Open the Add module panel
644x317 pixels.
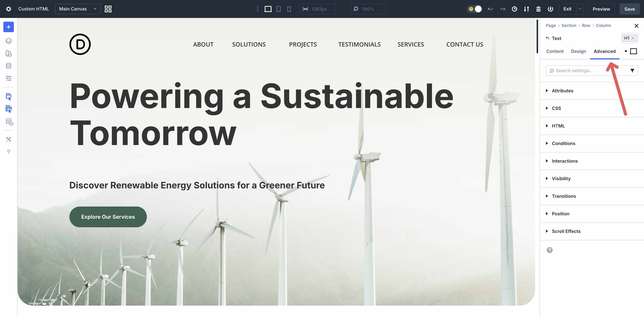pos(8,27)
